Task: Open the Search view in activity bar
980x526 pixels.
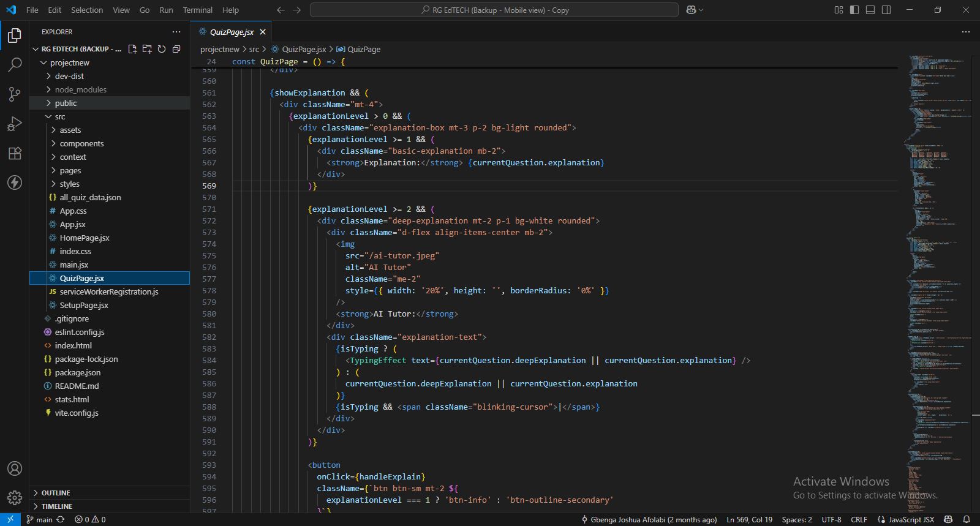Action: [x=15, y=65]
